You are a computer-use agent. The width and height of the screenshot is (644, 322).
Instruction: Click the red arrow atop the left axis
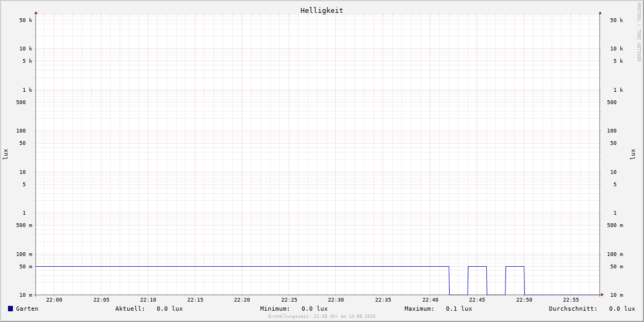[36, 12]
